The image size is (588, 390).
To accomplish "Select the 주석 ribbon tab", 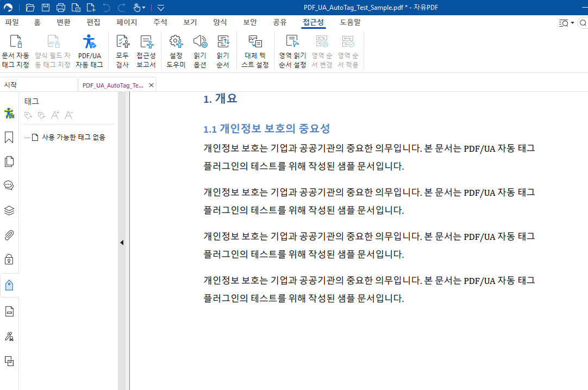I will point(160,22).
